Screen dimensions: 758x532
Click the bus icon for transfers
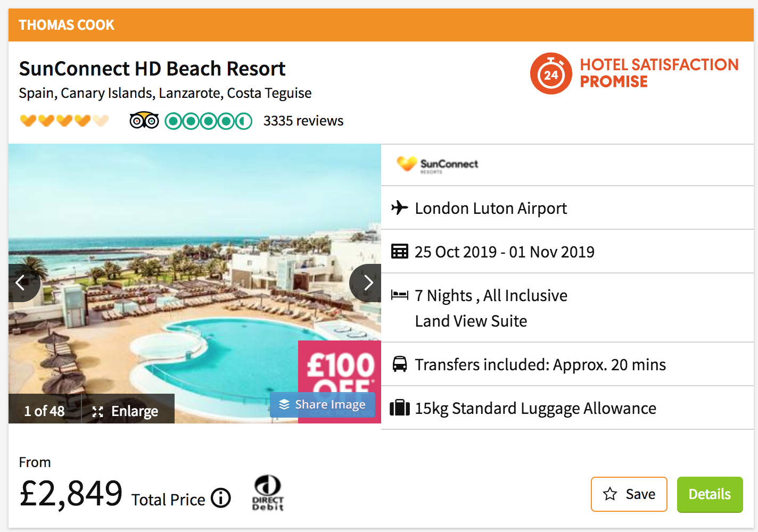pos(399,364)
